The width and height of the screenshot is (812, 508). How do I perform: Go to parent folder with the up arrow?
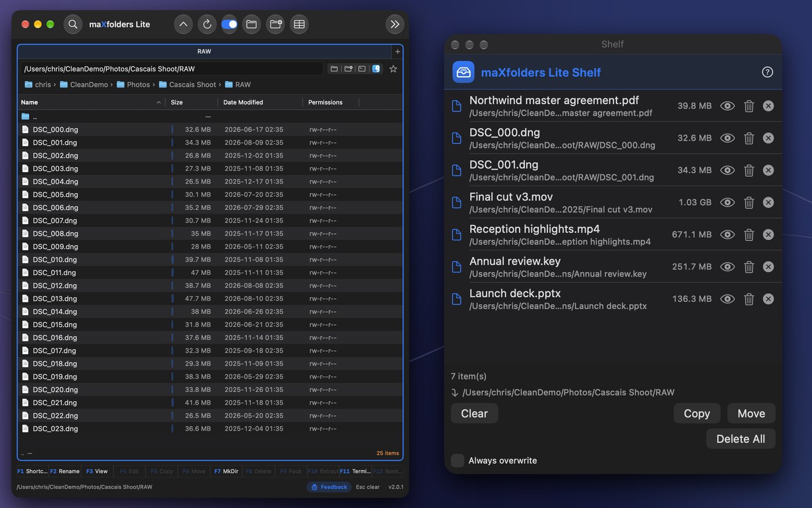tap(183, 24)
